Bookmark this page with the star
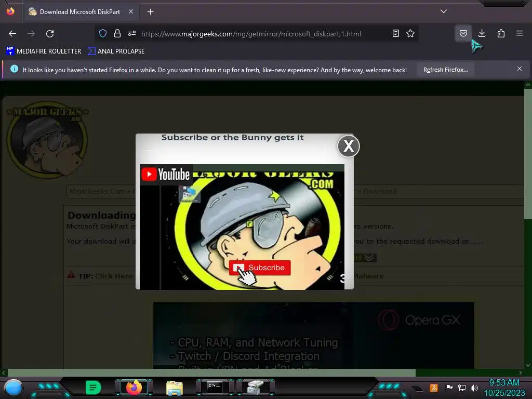Screen dimensions: 532x399 point(410,34)
